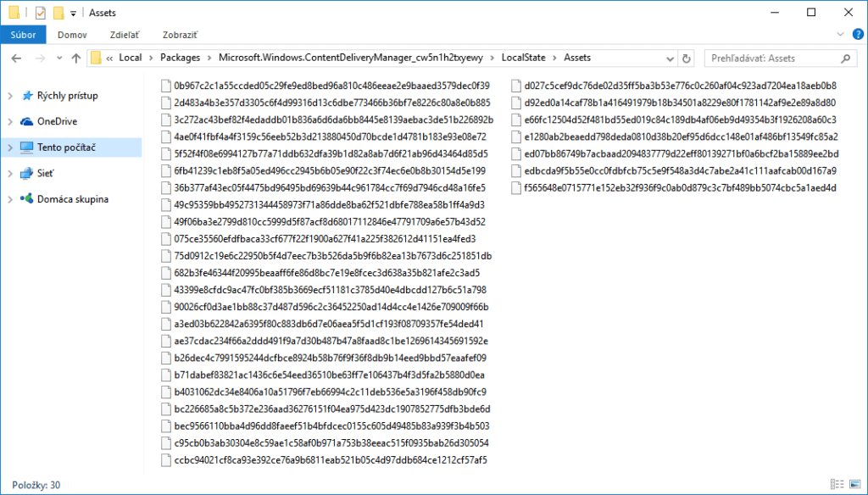
Task: Select the file icon of 6fb41239c1eb8f5a05ed
Action: 165,171
